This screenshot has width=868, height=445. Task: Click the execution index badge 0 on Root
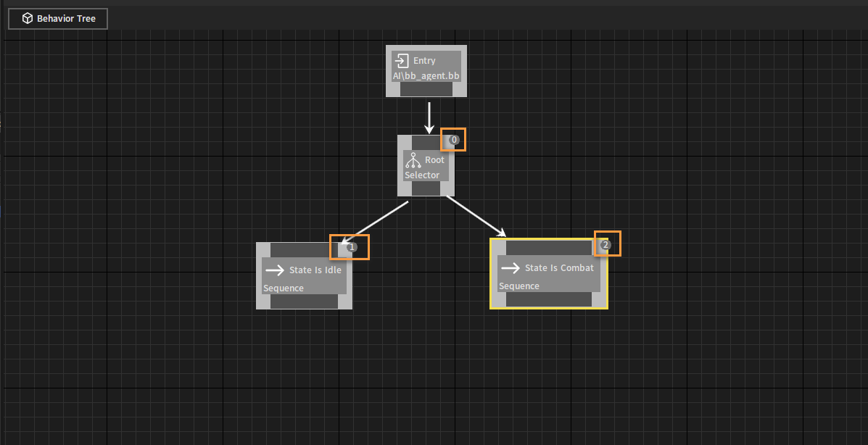[x=454, y=139]
